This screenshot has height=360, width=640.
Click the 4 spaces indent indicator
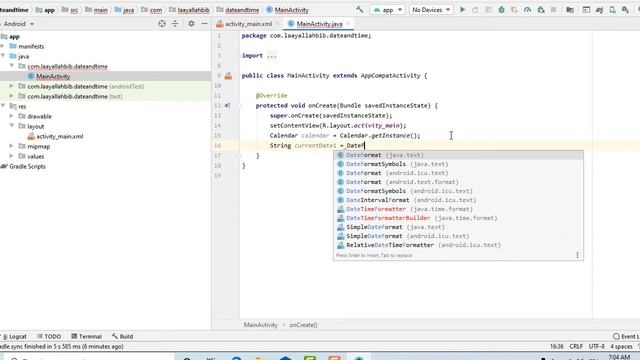click(x=621, y=347)
